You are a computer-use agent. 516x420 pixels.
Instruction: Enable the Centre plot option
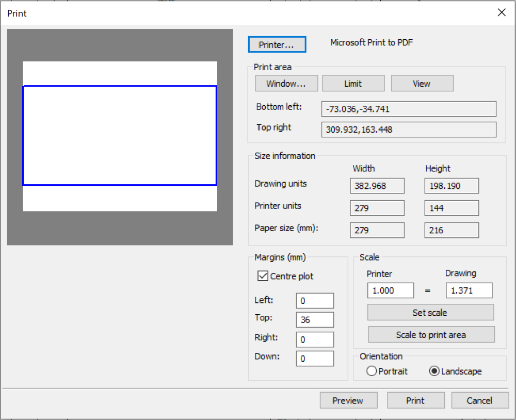point(263,276)
